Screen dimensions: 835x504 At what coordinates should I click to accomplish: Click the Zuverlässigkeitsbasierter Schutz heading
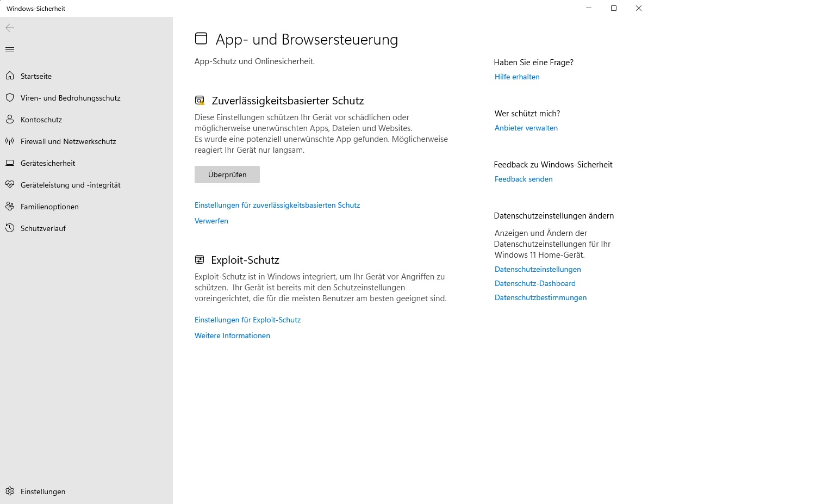click(288, 101)
